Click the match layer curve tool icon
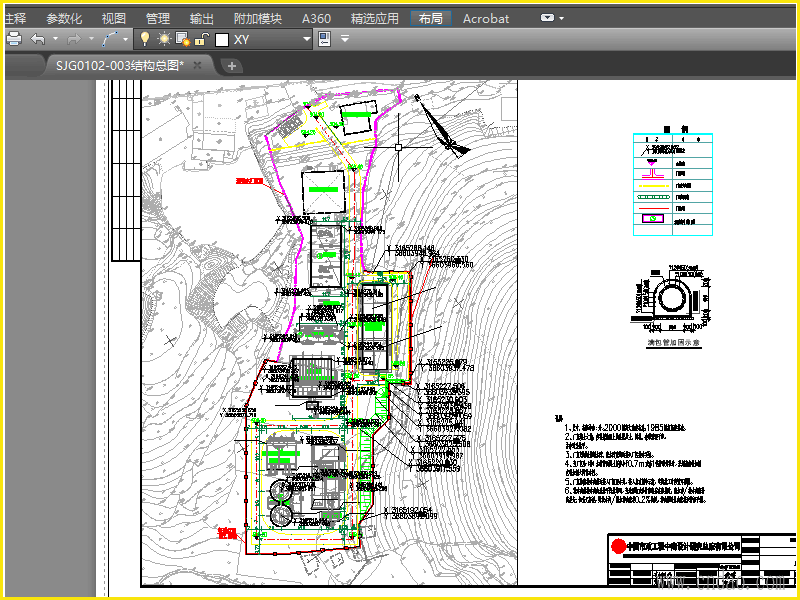Image resolution: width=800 pixels, height=600 pixels. tap(109, 39)
